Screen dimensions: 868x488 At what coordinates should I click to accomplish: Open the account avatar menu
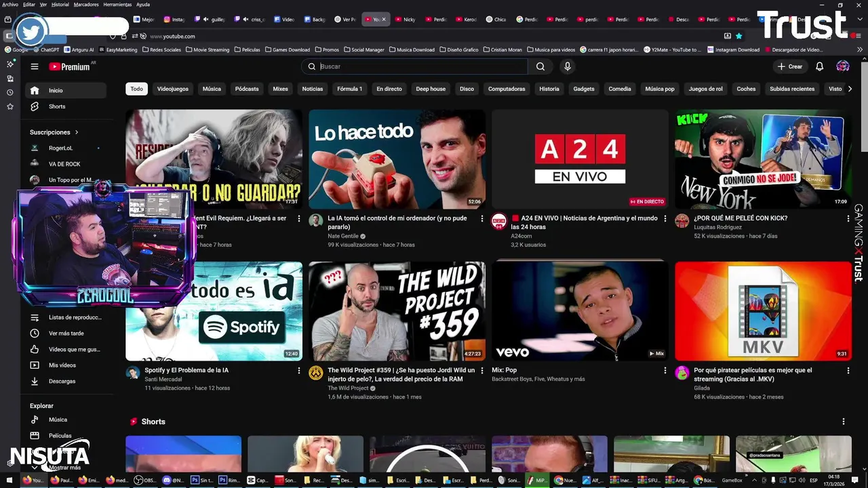tap(843, 66)
